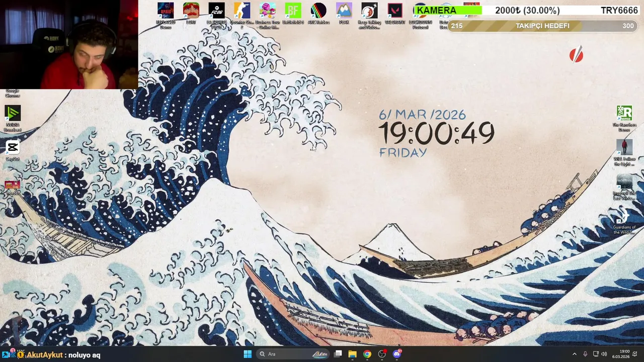Click the KAMERA donation goal bar

tap(527, 10)
